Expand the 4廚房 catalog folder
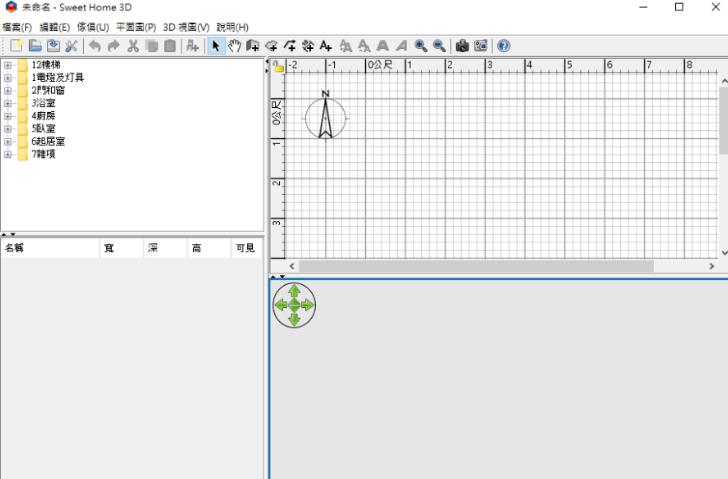 click(7, 116)
